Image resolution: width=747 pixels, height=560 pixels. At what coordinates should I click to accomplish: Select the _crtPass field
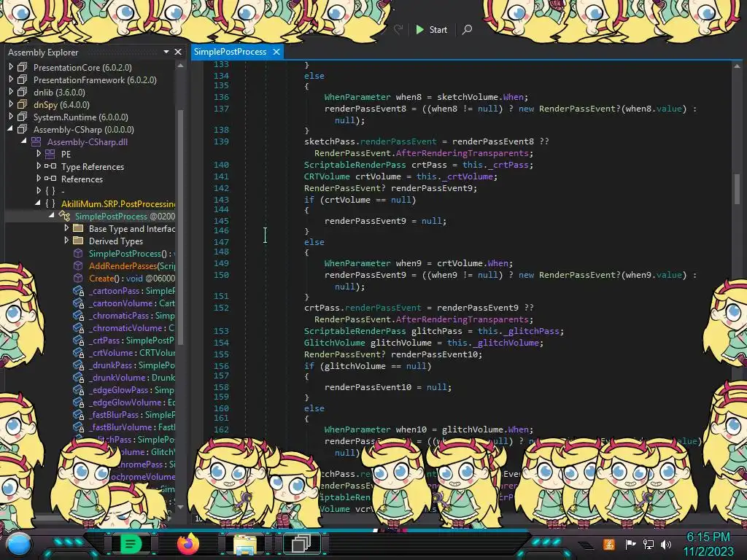(132, 340)
